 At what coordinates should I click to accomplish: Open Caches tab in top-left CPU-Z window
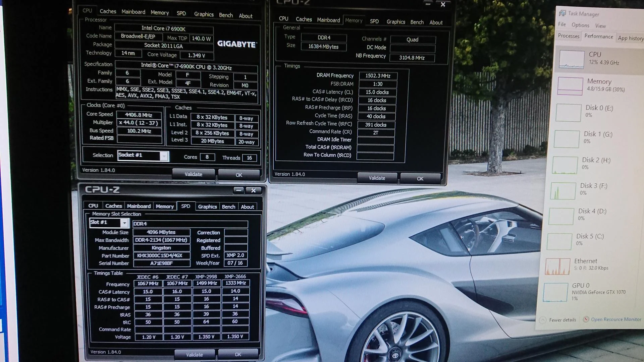point(108,11)
